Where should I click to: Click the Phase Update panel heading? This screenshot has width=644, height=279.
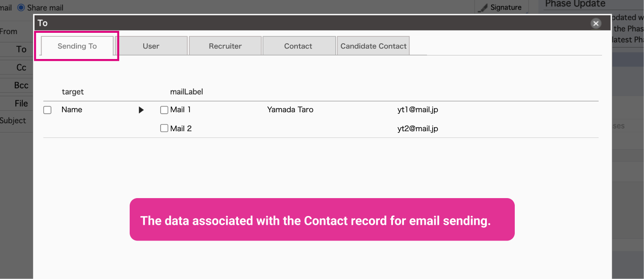tap(575, 4)
